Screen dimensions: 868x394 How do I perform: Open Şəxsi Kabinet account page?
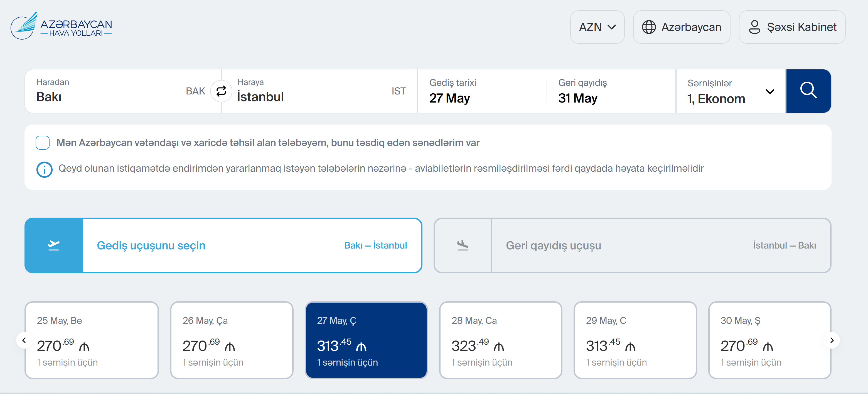[792, 27]
